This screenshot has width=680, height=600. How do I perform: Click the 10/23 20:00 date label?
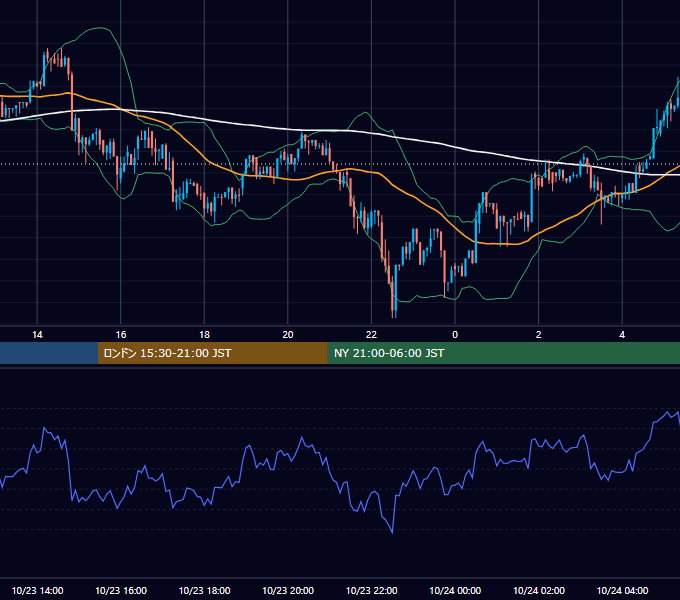click(288, 590)
